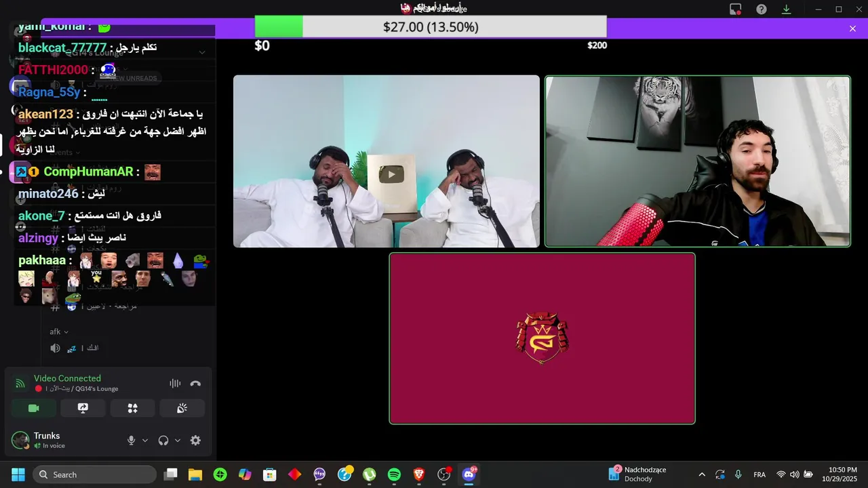This screenshot has height=488, width=868.
Task: Click the tray microphone in-use icon
Action: tap(738, 474)
